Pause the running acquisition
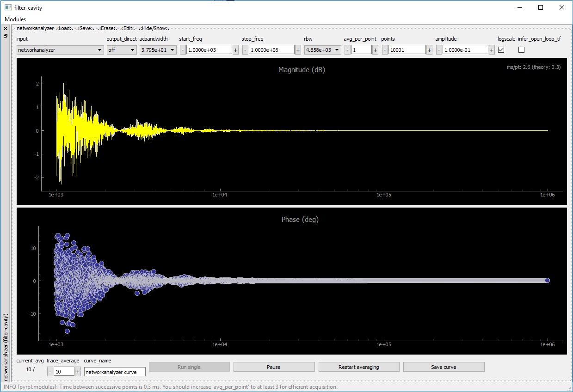Screen dimensions: 573x392 [274, 367]
